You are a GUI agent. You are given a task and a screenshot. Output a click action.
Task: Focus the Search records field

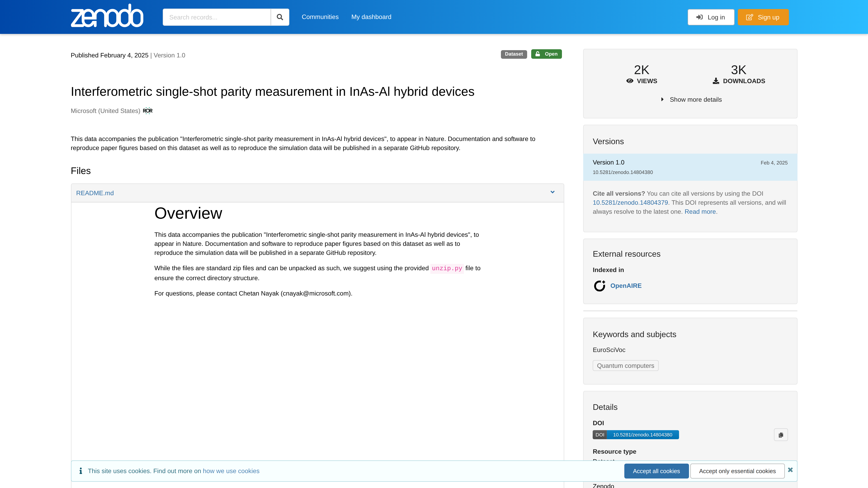[217, 17]
